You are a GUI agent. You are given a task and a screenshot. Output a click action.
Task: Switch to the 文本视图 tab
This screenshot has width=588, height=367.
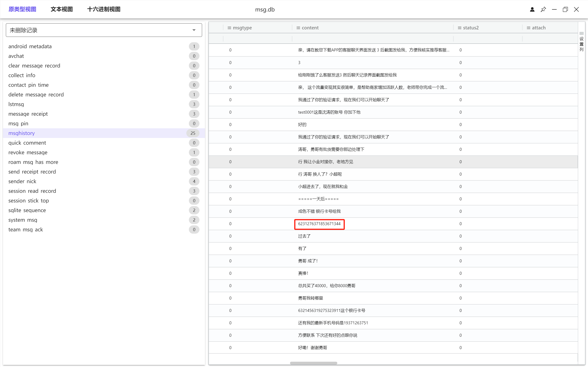click(62, 9)
